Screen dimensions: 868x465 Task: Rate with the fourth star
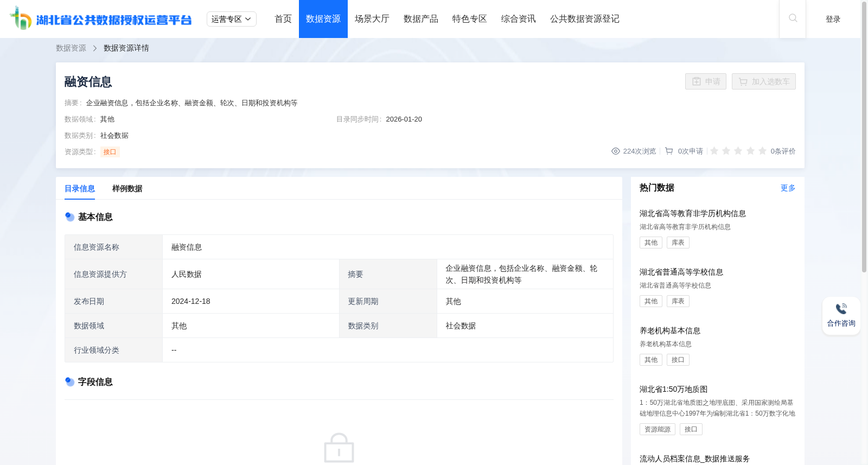tap(750, 151)
